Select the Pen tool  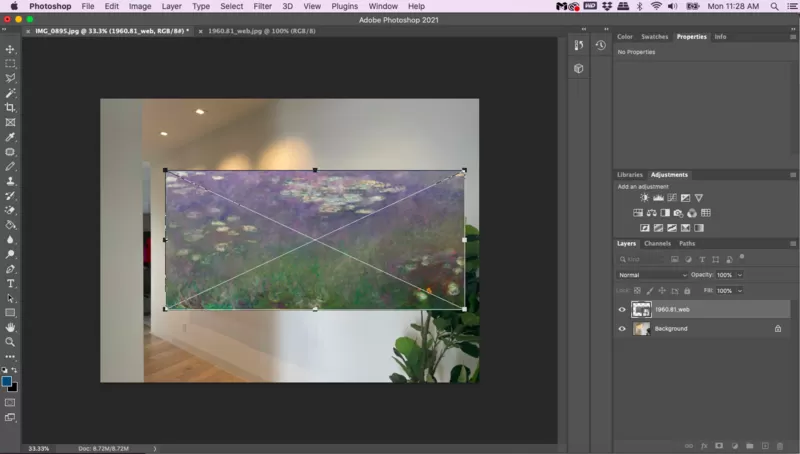(10, 269)
